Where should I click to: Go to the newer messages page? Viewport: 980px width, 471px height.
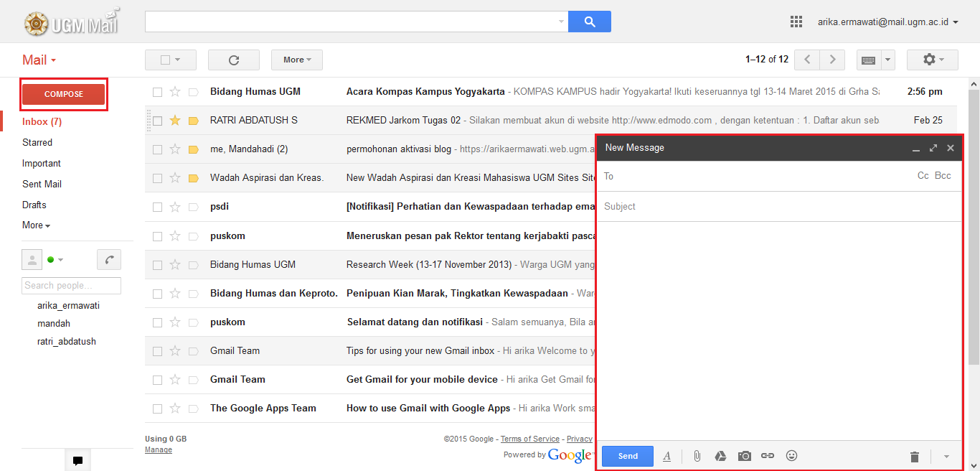coord(807,60)
